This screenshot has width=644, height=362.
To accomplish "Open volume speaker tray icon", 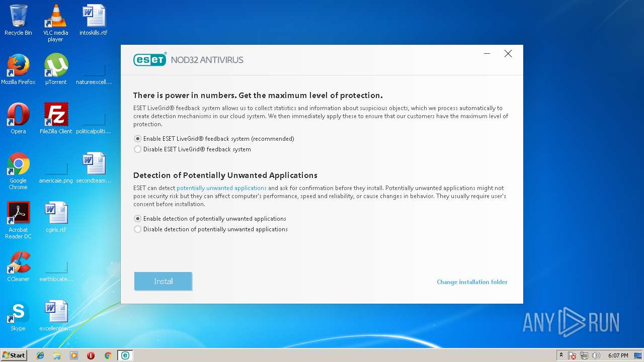I will tap(596, 355).
